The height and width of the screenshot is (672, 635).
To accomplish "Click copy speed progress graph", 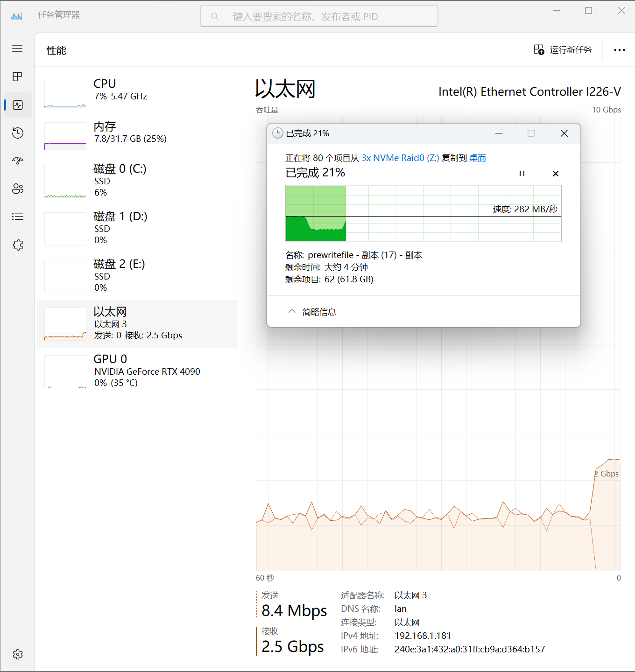I will pos(423,213).
